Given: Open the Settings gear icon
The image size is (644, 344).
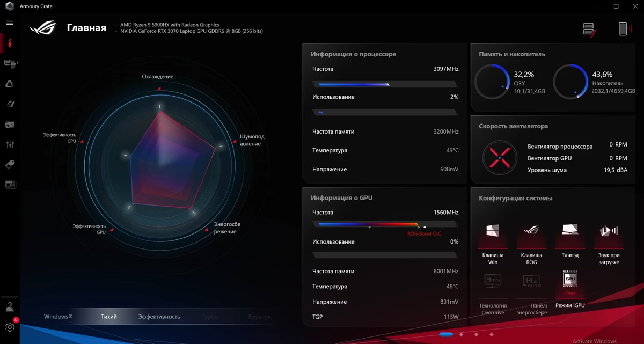Looking at the screenshot, I should (x=10, y=327).
